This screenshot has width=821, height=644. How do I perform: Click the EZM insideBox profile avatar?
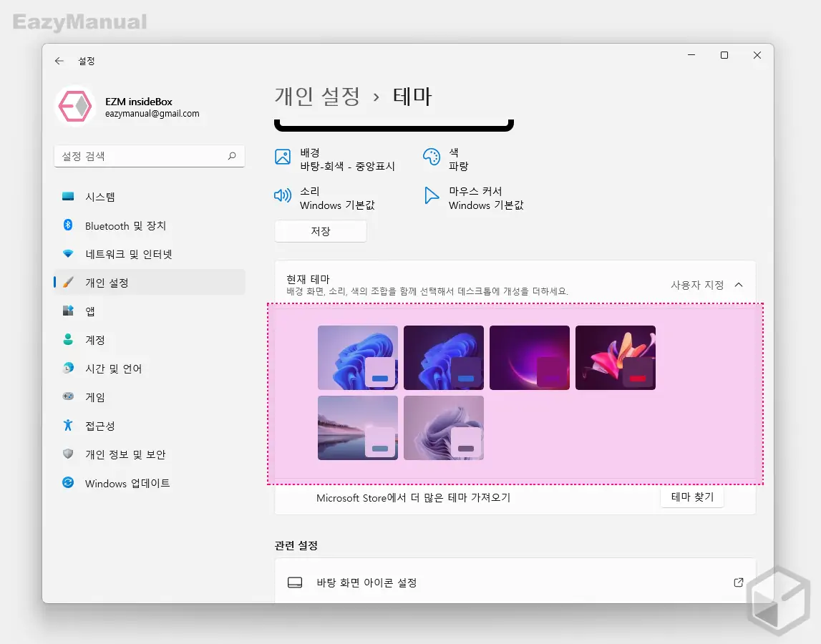75,107
